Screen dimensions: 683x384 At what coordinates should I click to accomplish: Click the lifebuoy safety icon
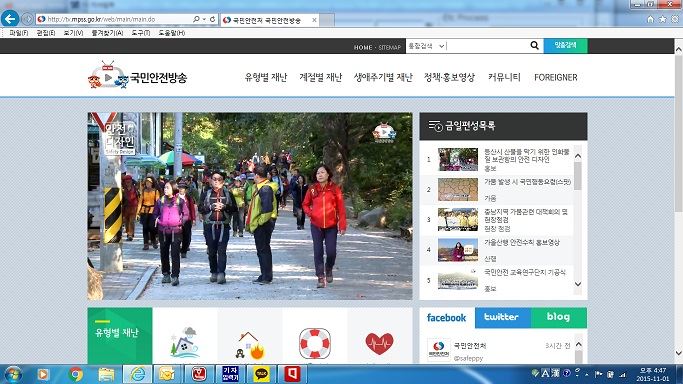click(314, 344)
